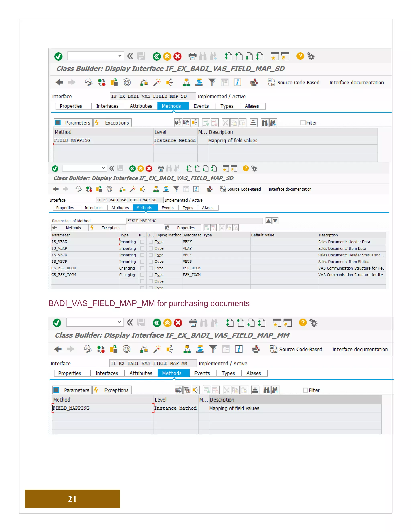Click green Back circle icon in top screenshot
This screenshot has width=411, height=532.
click(x=157, y=57)
